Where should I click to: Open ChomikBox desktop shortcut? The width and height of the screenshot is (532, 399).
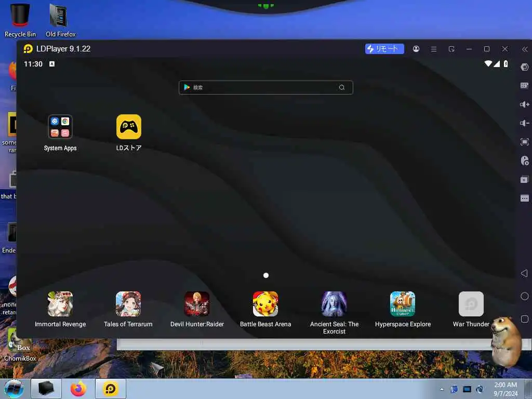tap(20, 345)
